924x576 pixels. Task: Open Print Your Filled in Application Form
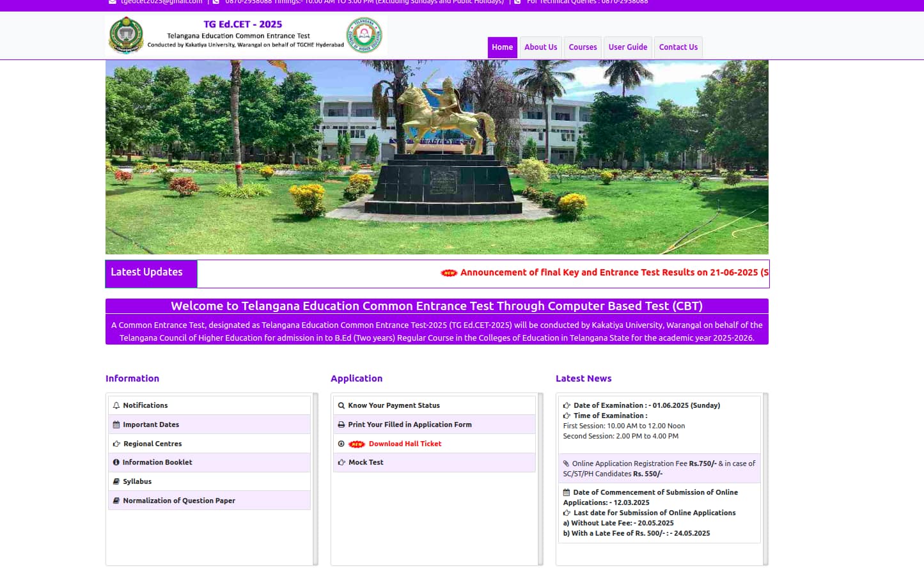point(410,424)
